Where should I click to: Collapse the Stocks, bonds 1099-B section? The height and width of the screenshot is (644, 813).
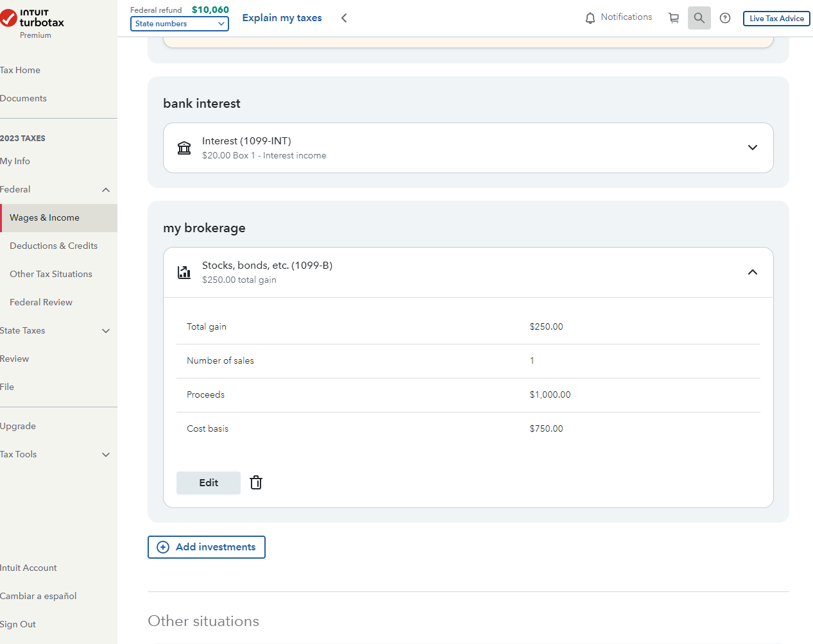(x=752, y=272)
